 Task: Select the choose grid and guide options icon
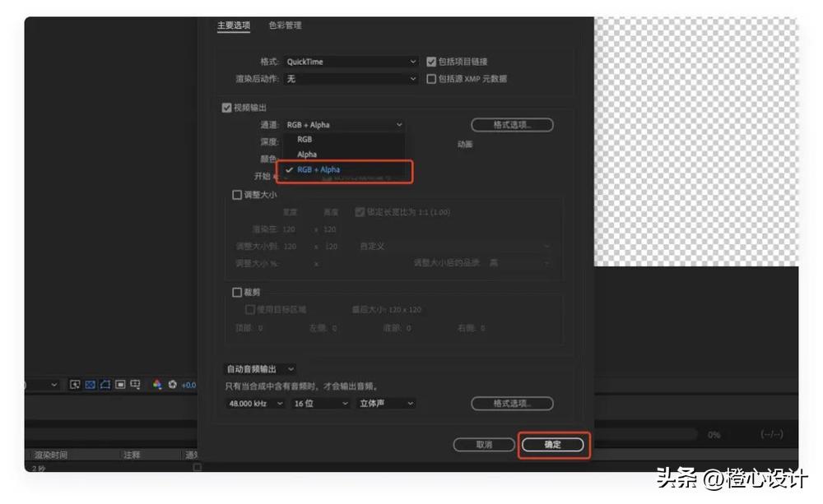(x=134, y=386)
